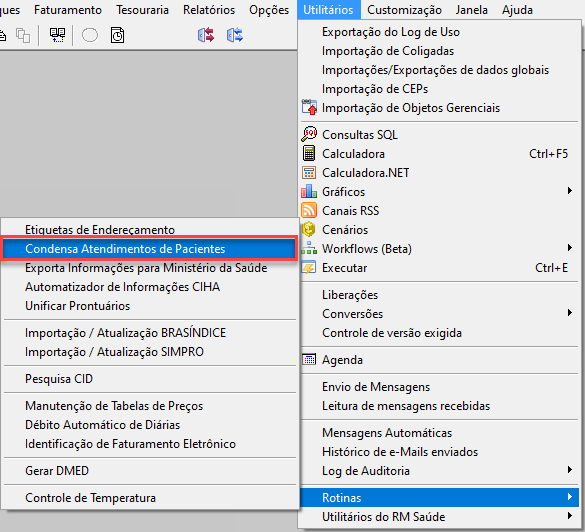Click the Utilitários menu header

(x=328, y=10)
